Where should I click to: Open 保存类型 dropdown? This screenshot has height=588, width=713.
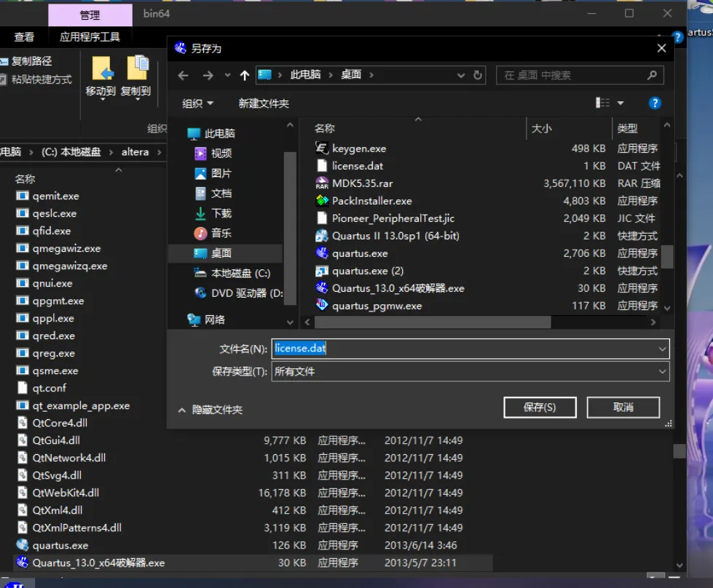click(470, 372)
